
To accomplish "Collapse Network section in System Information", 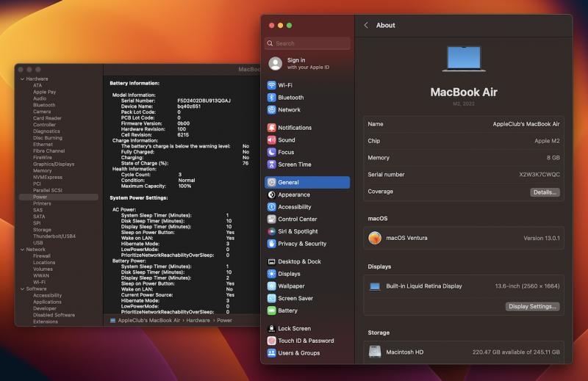I will [x=23, y=250].
